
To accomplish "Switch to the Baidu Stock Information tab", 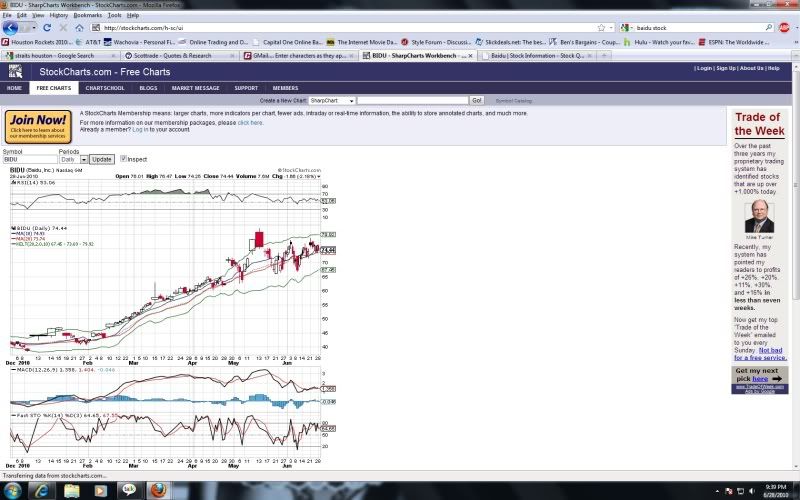I will click(536, 55).
